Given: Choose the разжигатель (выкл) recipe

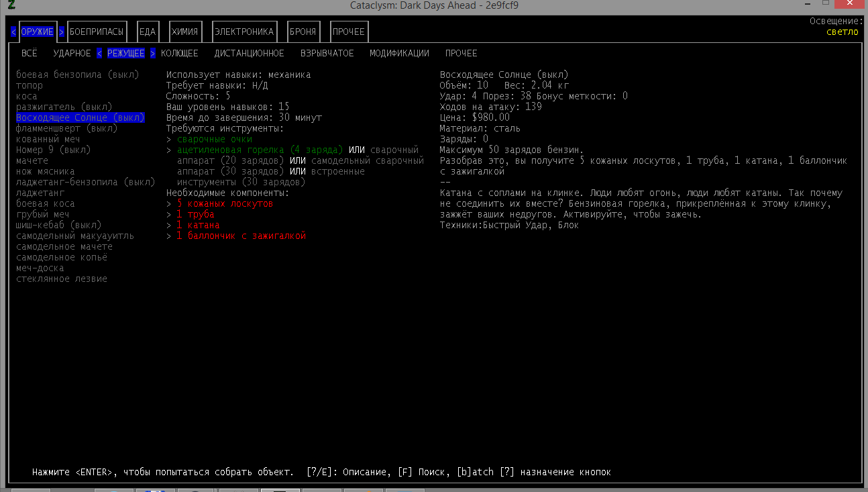Looking at the screenshot, I should coord(64,107).
